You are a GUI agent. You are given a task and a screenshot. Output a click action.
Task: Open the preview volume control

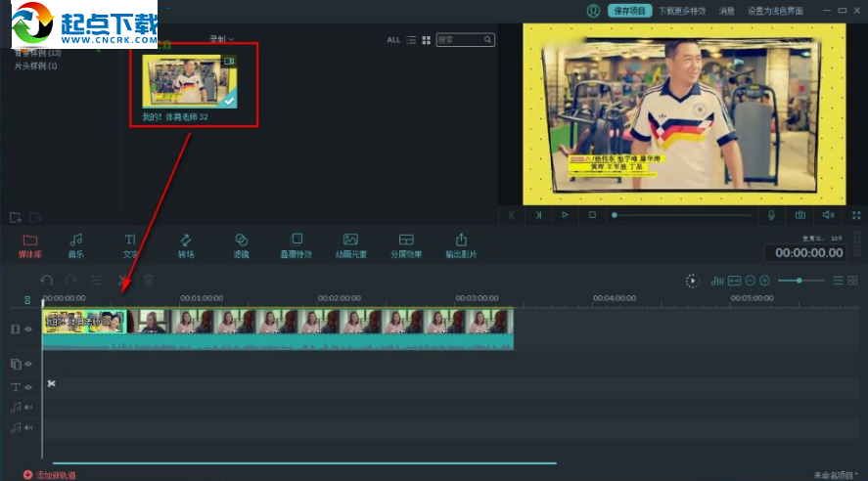click(828, 215)
